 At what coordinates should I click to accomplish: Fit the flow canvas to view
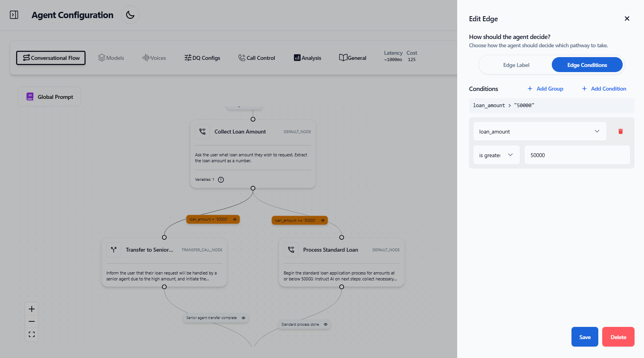coord(32,334)
